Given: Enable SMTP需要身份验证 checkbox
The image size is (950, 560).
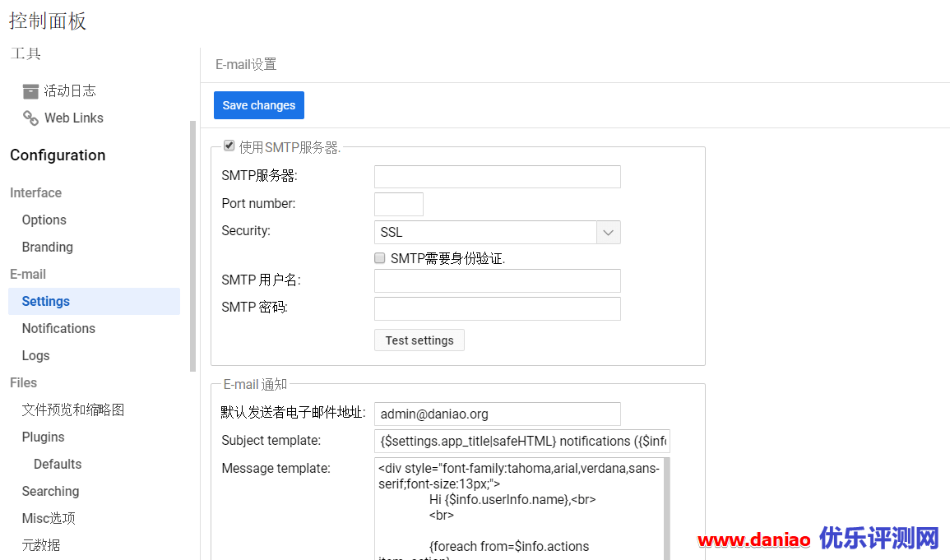Looking at the screenshot, I should pyautogui.click(x=379, y=257).
